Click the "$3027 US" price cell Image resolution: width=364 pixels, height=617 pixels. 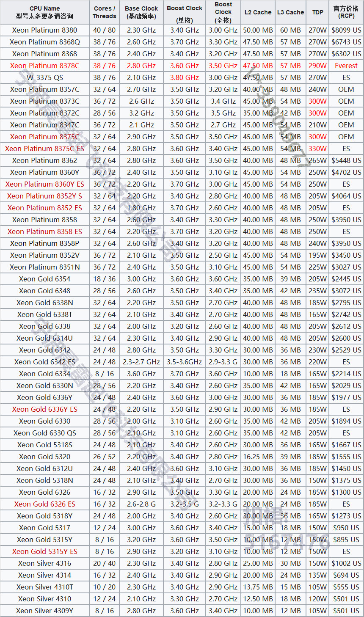point(346,267)
